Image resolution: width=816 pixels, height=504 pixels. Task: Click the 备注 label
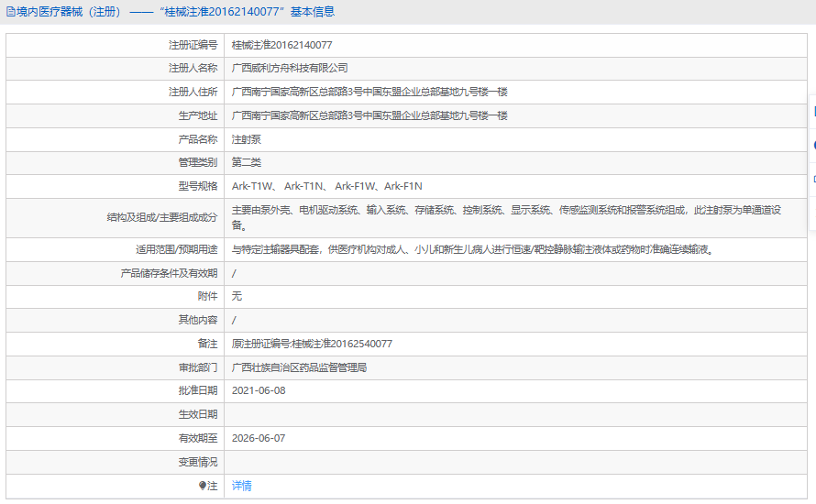pos(207,344)
